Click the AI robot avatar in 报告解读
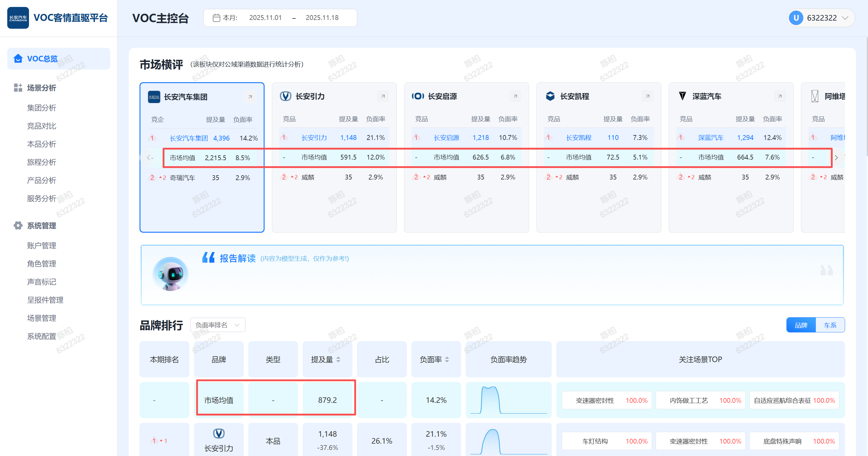868x456 pixels. click(x=171, y=274)
